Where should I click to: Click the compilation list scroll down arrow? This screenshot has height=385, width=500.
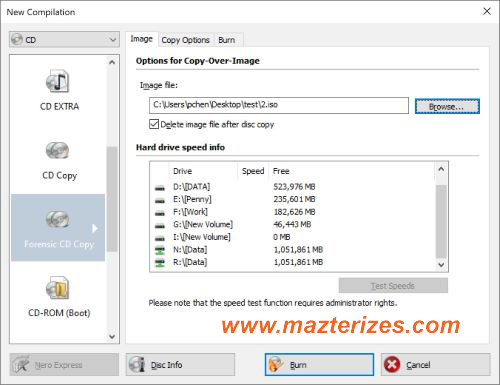tap(112, 336)
